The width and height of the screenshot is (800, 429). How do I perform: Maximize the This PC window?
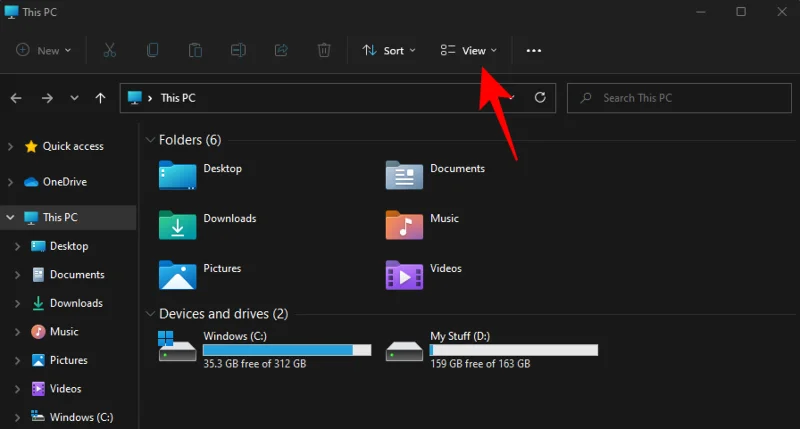[x=741, y=12]
